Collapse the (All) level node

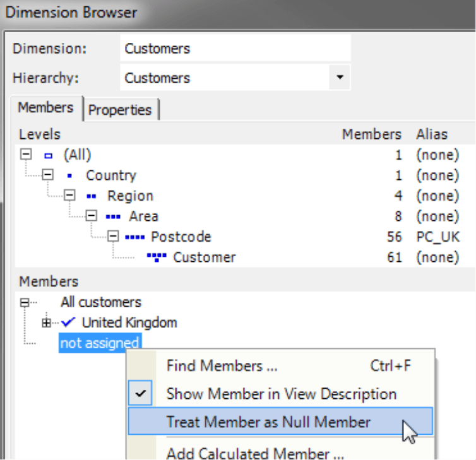coord(26,154)
